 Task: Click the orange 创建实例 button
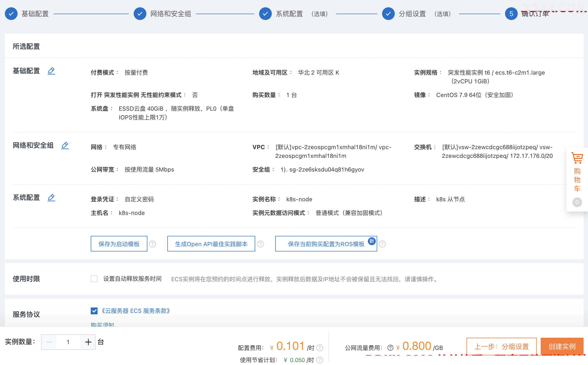pyautogui.click(x=562, y=346)
